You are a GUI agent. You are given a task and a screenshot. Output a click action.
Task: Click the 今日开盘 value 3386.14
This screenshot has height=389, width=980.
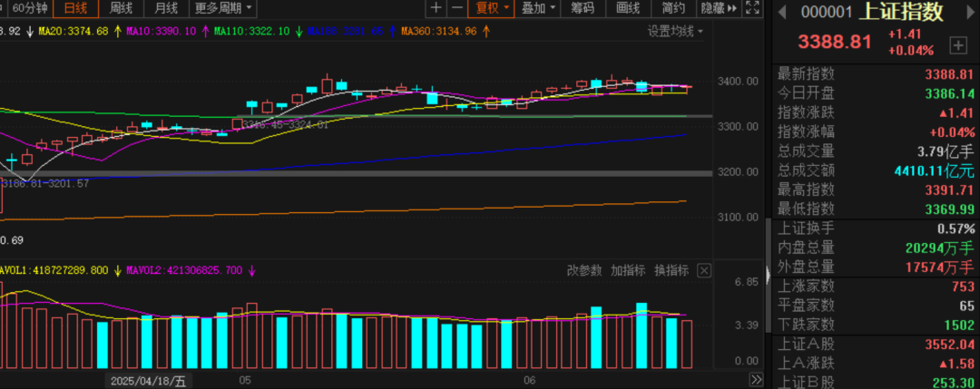coord(949,93)
